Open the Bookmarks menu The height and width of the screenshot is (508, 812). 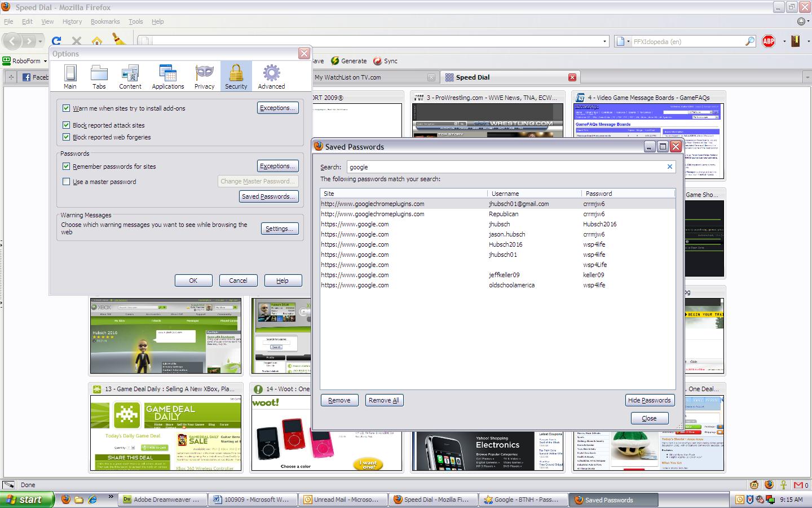tap(105, 21)
